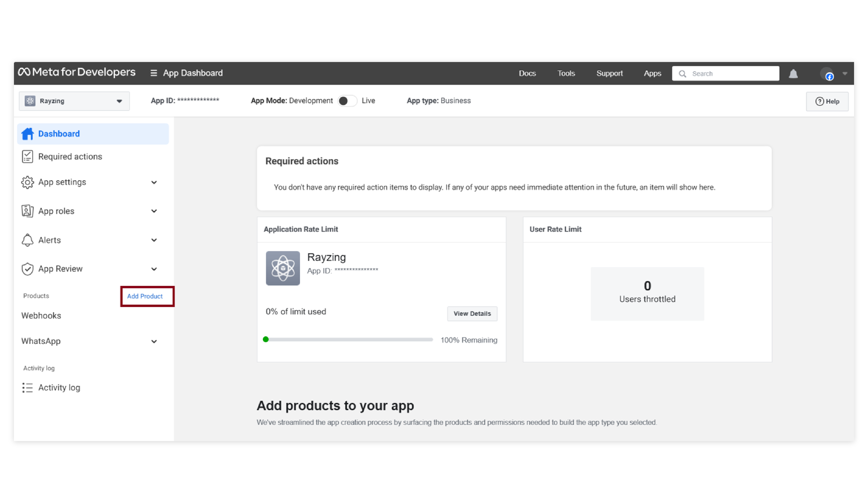Viewport: 868px width, 503px height.
Task: Click the Required actions checklist icon
Action: click(x=27, y=156)
